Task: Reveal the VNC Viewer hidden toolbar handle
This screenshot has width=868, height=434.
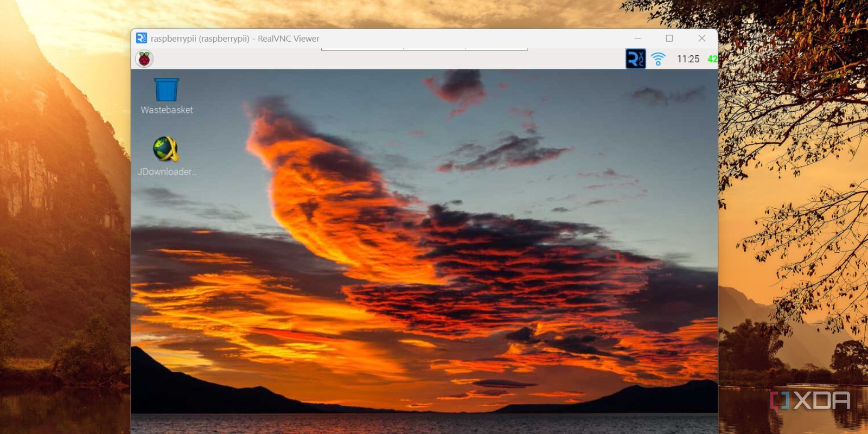Action: click(x=424, y=49)
